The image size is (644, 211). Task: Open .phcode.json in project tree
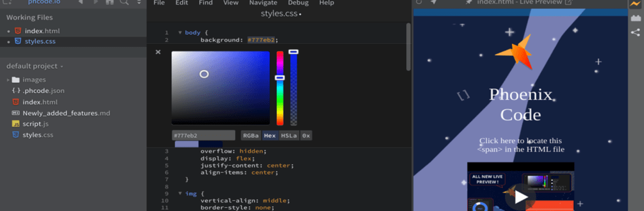[x=44, y=91]
